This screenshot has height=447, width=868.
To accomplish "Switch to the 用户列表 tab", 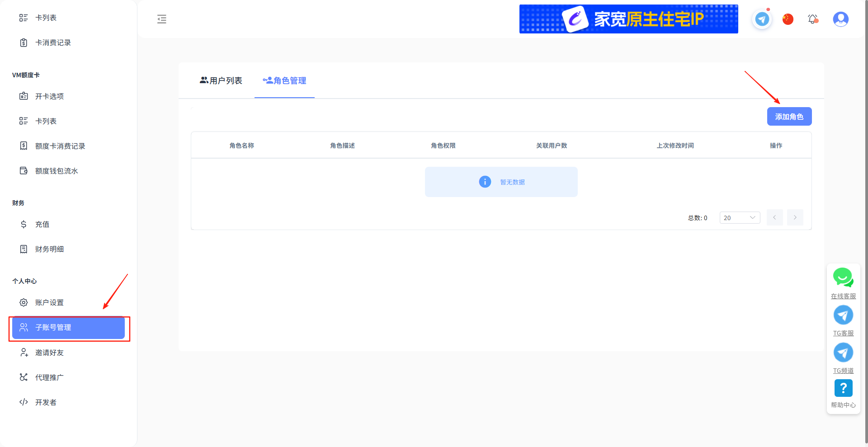I will tap(221, 80).
